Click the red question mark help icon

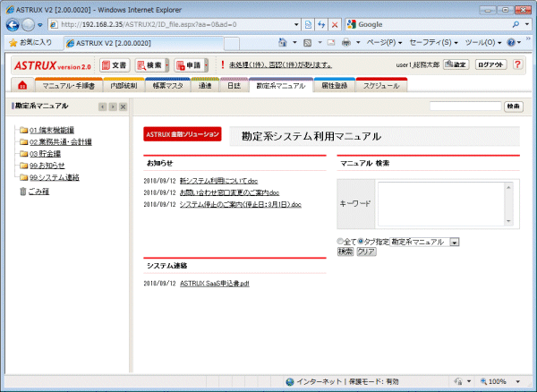(517, 64)
